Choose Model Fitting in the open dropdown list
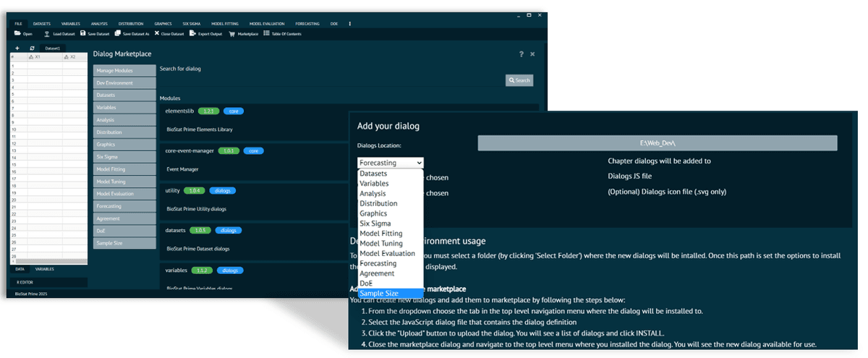The height and width of the screenshot is (358, 868). (391, 234)
